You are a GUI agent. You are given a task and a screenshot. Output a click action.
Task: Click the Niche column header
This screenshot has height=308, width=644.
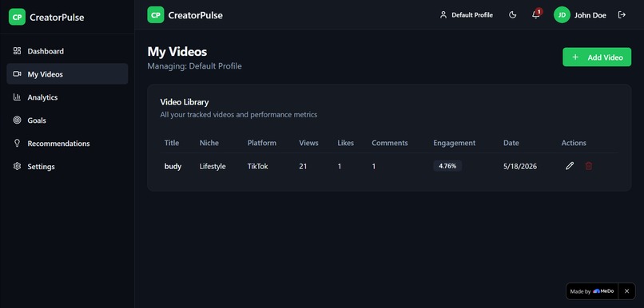[x=209, y=143]
